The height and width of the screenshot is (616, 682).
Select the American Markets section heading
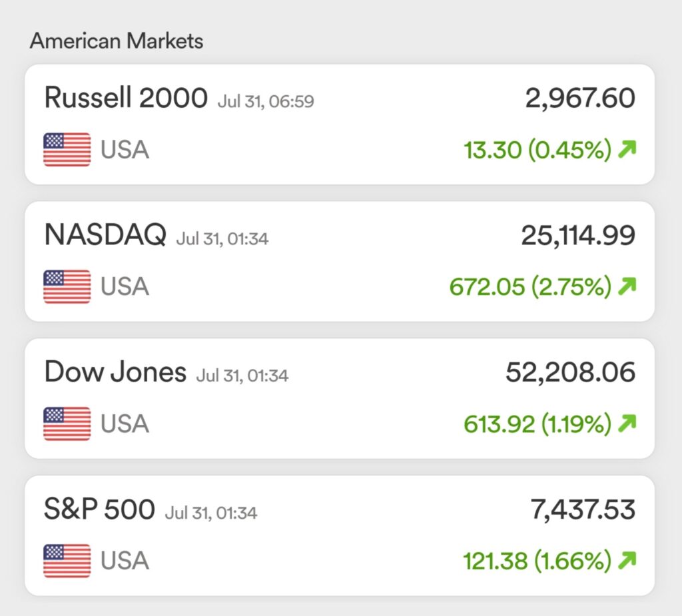pyautogui.click(x=117, y=41)
